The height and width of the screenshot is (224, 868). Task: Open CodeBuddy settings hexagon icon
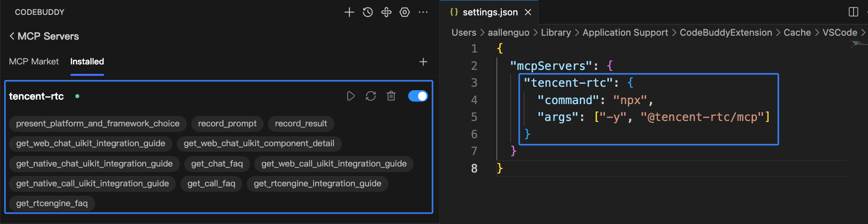point(405,12)
